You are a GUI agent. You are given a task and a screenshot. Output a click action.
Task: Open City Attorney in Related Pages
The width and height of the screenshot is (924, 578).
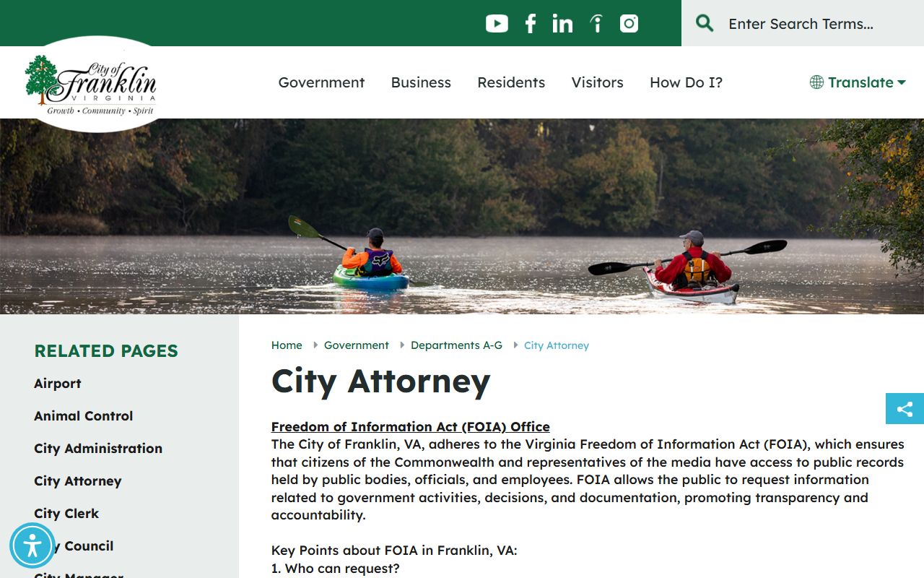(78, 481)
